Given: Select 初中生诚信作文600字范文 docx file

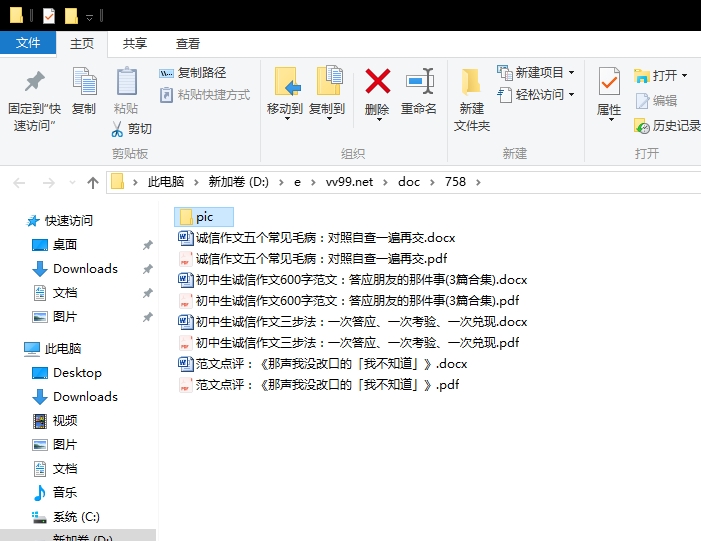Looking at the screenshot, I should coord(353,280).
